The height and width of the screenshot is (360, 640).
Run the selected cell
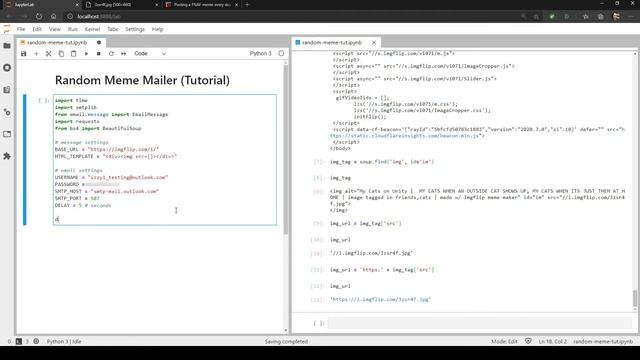(86, 53)
